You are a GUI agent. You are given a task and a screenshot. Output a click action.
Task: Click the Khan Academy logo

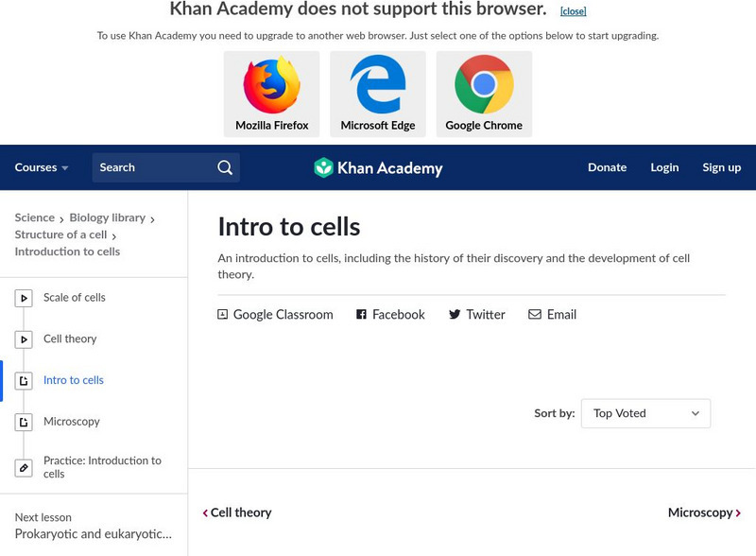(378, 168)
